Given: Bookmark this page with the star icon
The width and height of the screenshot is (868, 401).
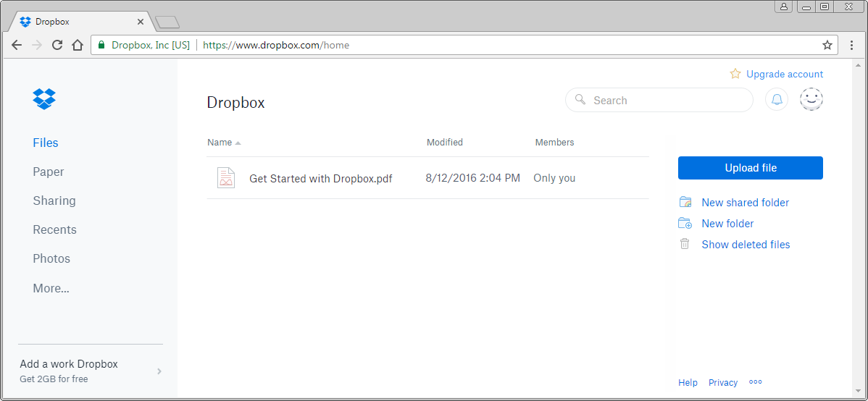Looking at the screenshot, I should point(827,46).
